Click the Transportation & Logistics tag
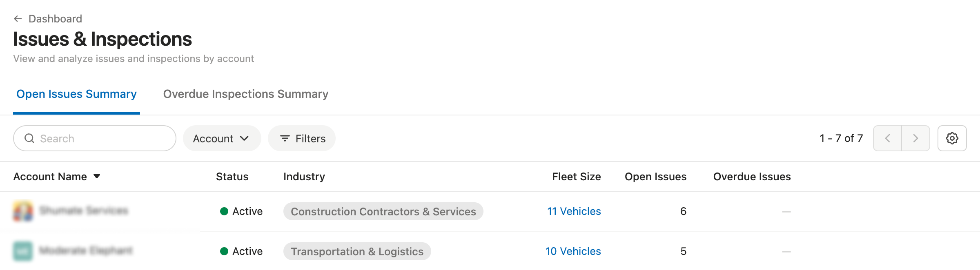Image resolution: width=980 pixels, height=270 pixels. [x=357, y=252]
